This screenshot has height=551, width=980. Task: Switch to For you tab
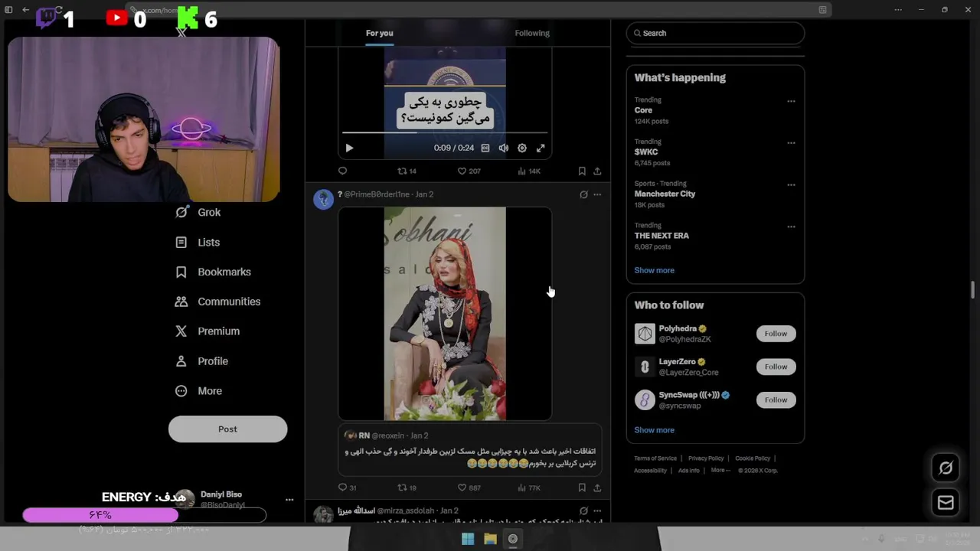(379, 33)
